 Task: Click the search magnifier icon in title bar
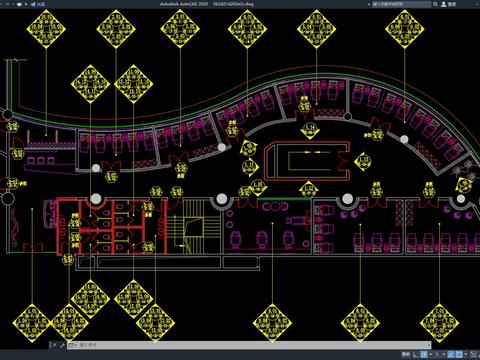(x=435, y=4)
